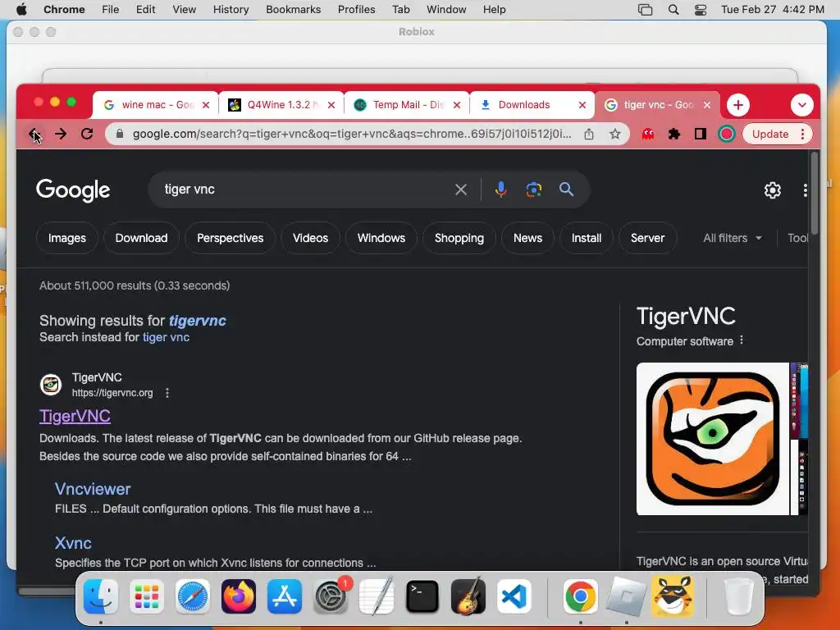
Task: Switch to the Temp Mail tab
Action: tap(407, 105)
